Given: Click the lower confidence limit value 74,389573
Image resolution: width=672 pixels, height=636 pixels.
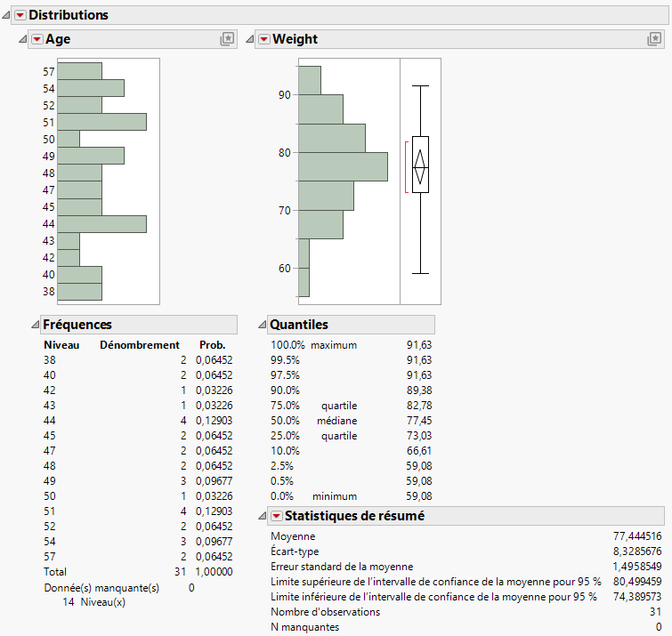Looking at the screenshot, I should tap(637, 597).
